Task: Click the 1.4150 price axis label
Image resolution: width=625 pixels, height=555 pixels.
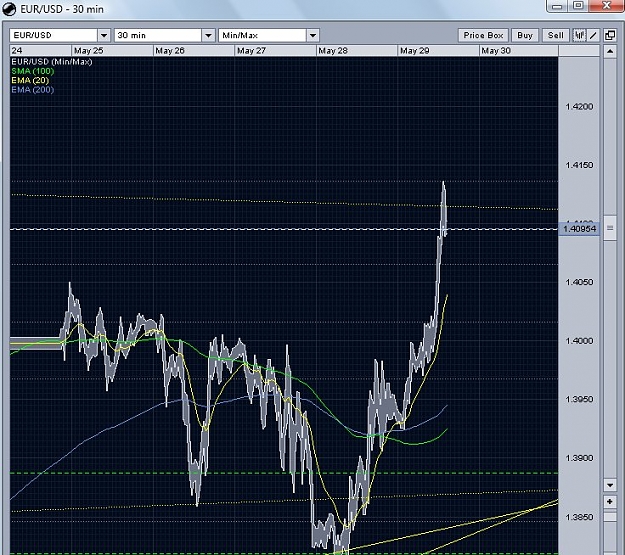Action: tap(579, 165)
